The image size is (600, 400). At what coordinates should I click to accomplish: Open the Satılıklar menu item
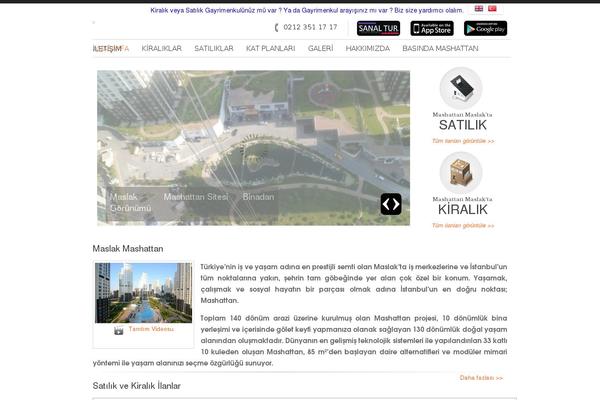[214, 49]
